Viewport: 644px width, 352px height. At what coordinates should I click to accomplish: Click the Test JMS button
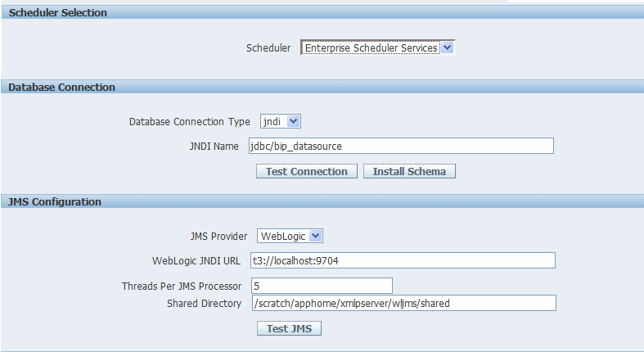coord(289,328)
